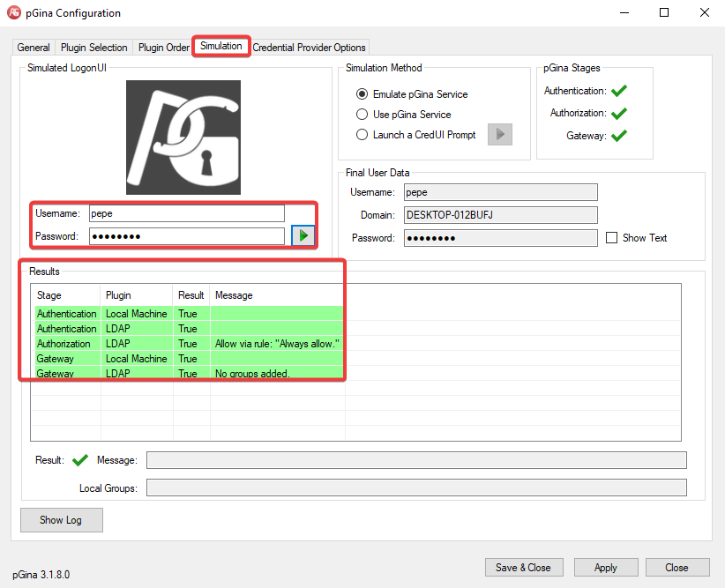The height and width of the screenshot is (588, 725).
Task: Click the pGina logo image
Action: pos(183,138)
